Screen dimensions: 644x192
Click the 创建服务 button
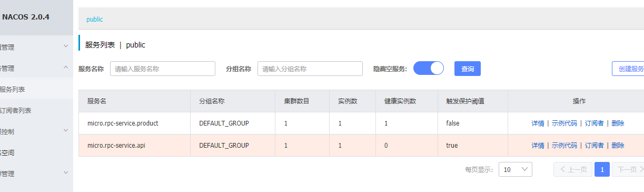tap(628, 69)
